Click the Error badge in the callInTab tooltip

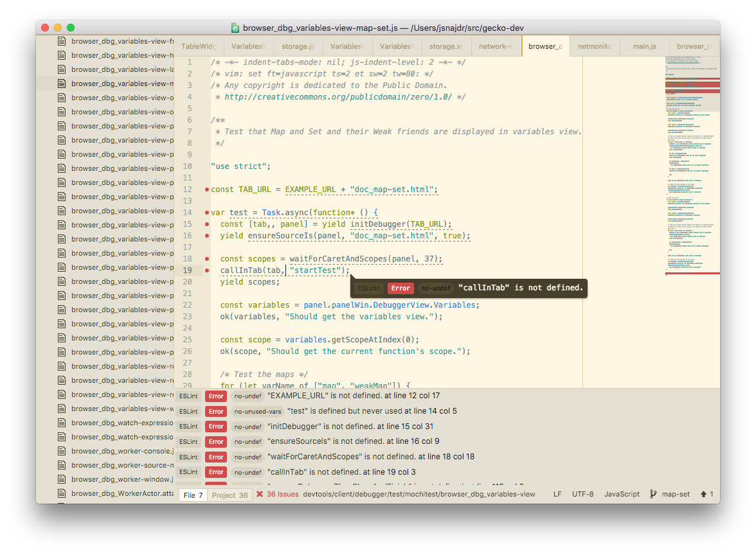point(401,288)
